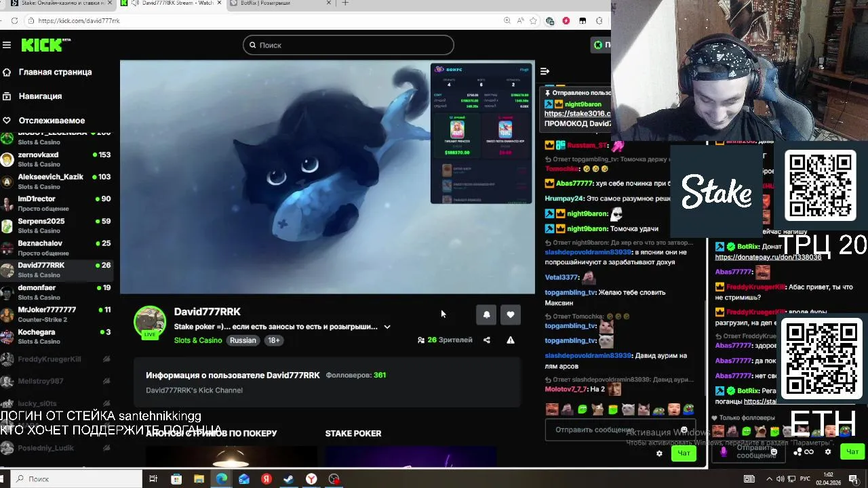Insert first quick emote below chat

pos(552,409)
